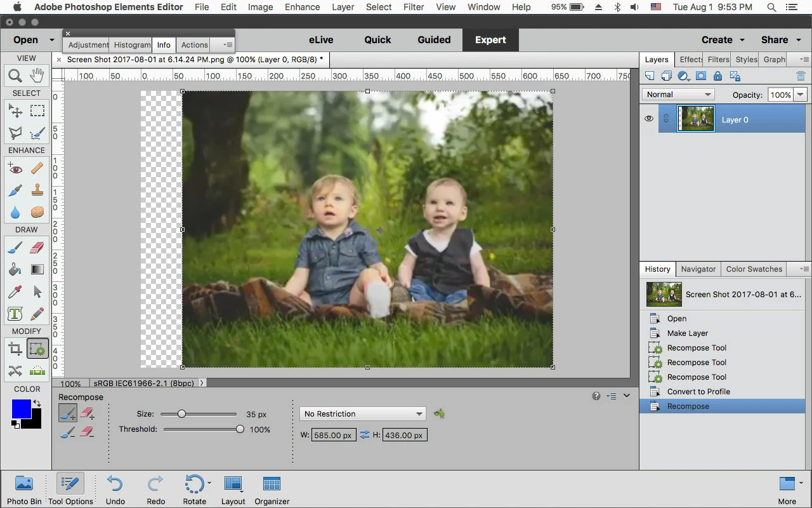This screenshot has height=508, width=812.
Task: Click the Undo icon in bottom bar
Action: [x=115, y=490]
